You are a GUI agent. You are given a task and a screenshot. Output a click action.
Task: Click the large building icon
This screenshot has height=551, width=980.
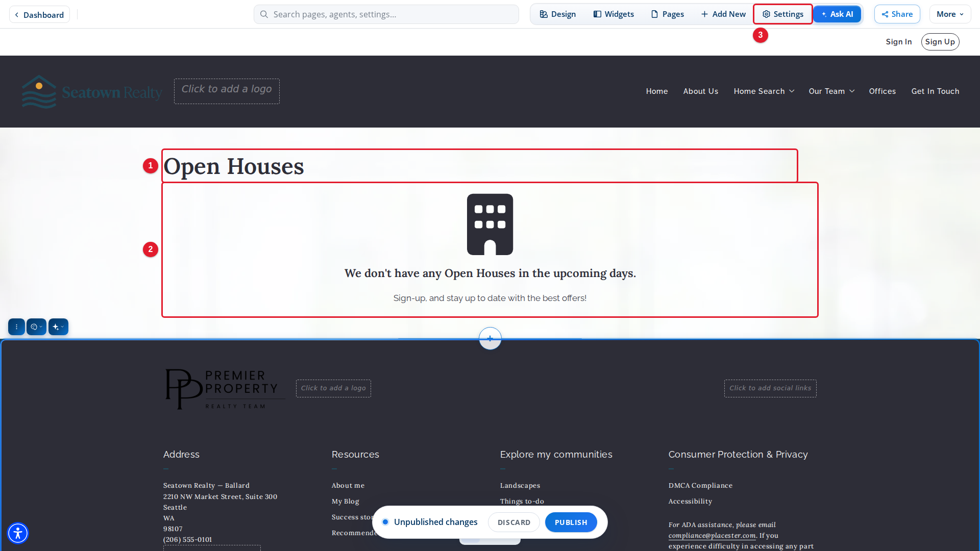pos(490,224)
